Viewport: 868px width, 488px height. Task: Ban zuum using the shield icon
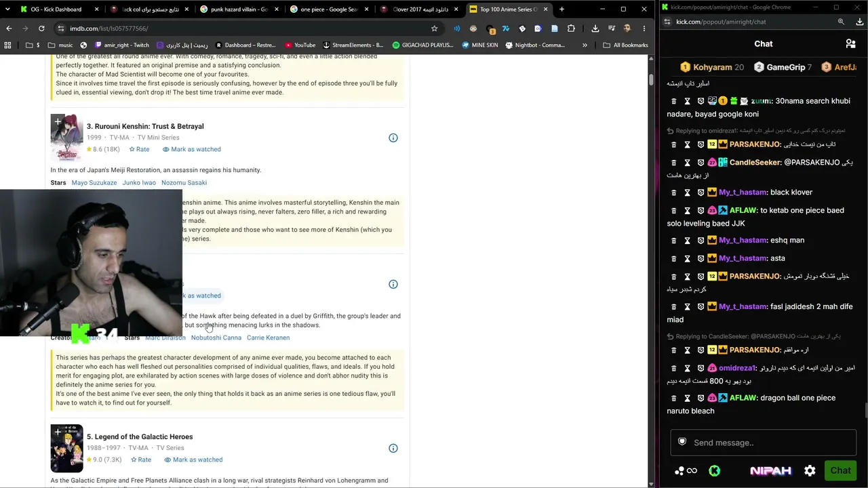click(701, 101)
